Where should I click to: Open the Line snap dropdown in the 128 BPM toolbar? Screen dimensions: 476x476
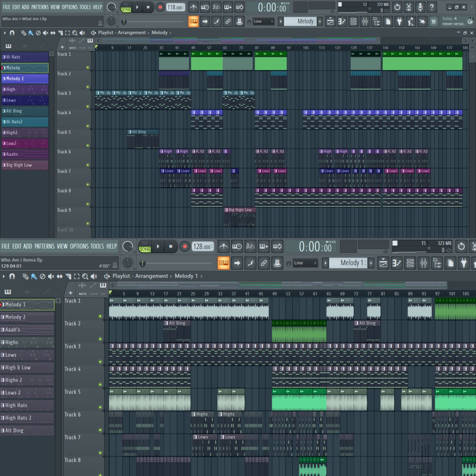[305, 263]
